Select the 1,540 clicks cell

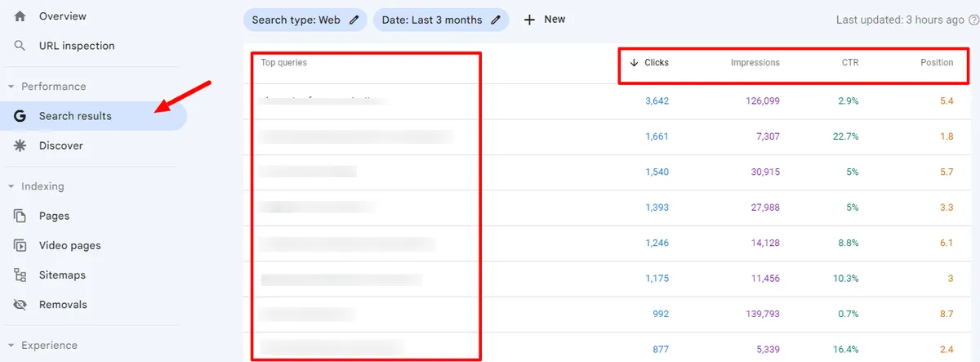657,172
